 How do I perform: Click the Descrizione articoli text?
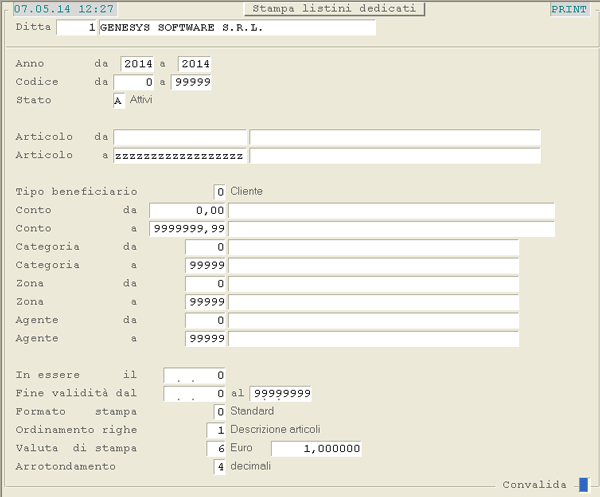pos(275,430)
